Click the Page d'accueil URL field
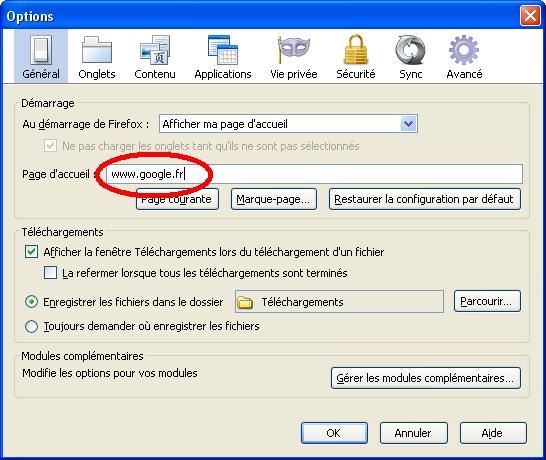 point(314,174)
